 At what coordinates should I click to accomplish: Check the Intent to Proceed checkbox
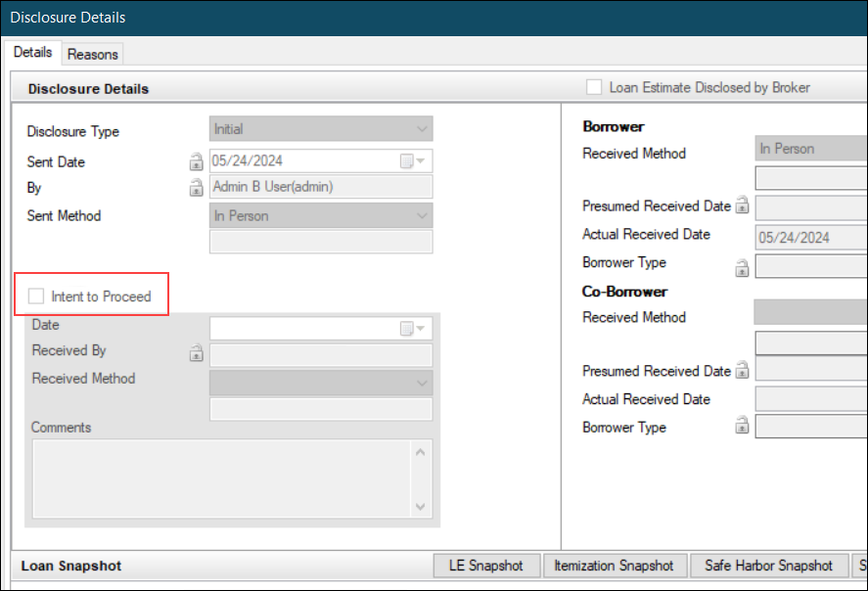pos(36,296)
